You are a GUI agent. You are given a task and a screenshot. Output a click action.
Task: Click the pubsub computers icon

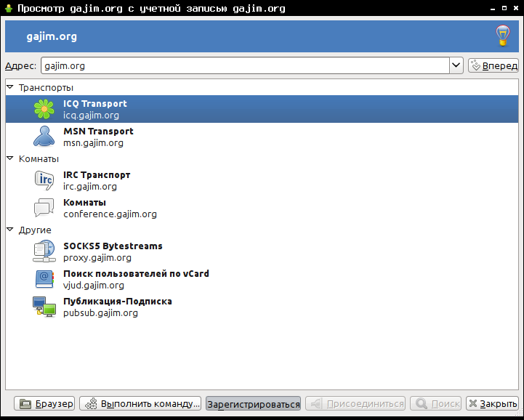pos(44,307)
